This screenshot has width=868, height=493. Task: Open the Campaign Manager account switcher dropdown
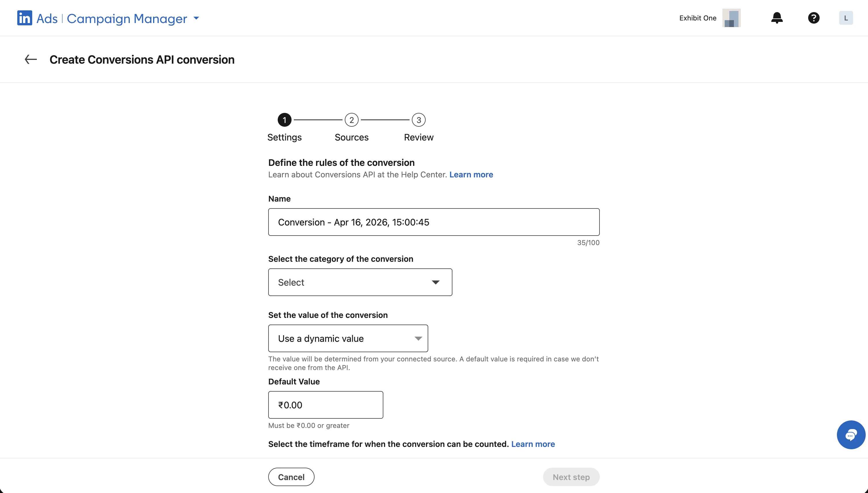(x=196, y=19)
